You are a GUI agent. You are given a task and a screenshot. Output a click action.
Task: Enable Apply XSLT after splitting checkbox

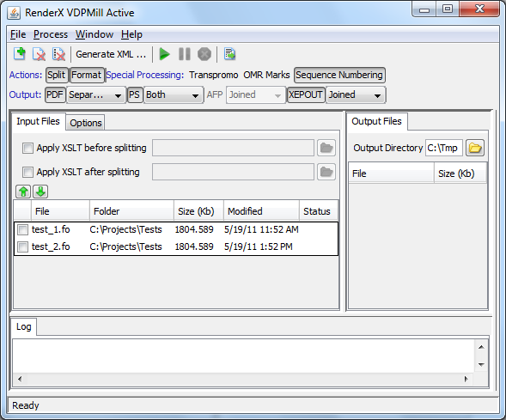click(27, 172)
